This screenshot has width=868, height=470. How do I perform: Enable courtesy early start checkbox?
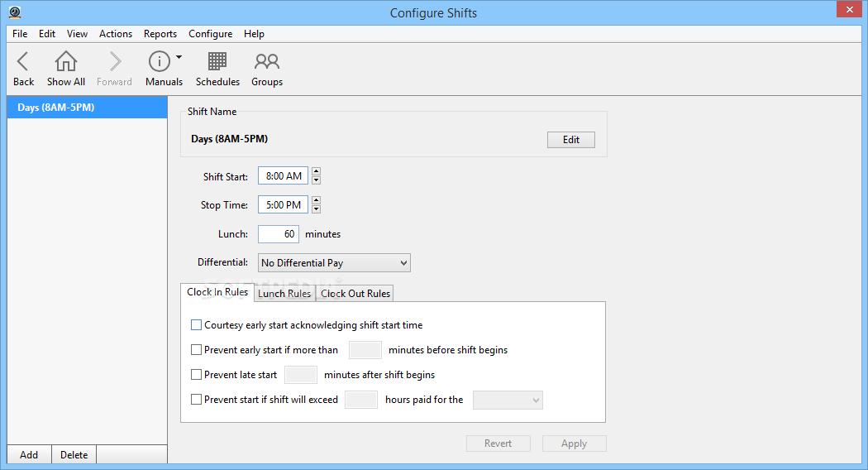click(x=196, y=325)
